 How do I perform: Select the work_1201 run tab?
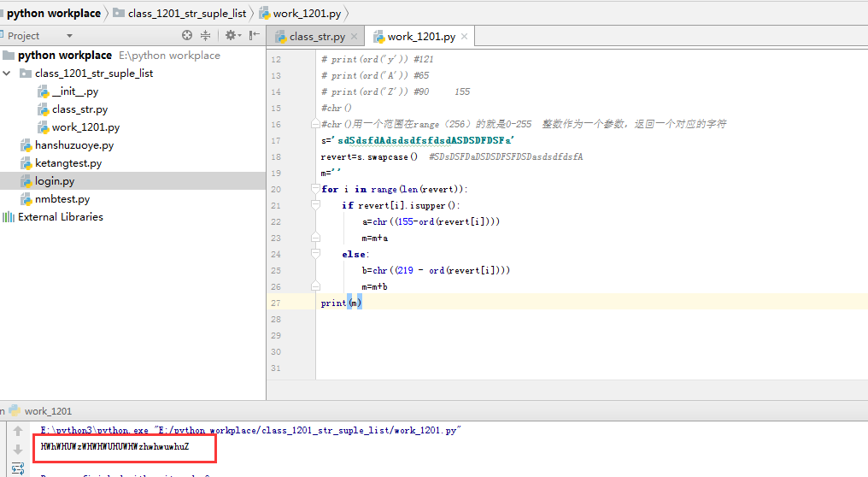pos(48,411)
